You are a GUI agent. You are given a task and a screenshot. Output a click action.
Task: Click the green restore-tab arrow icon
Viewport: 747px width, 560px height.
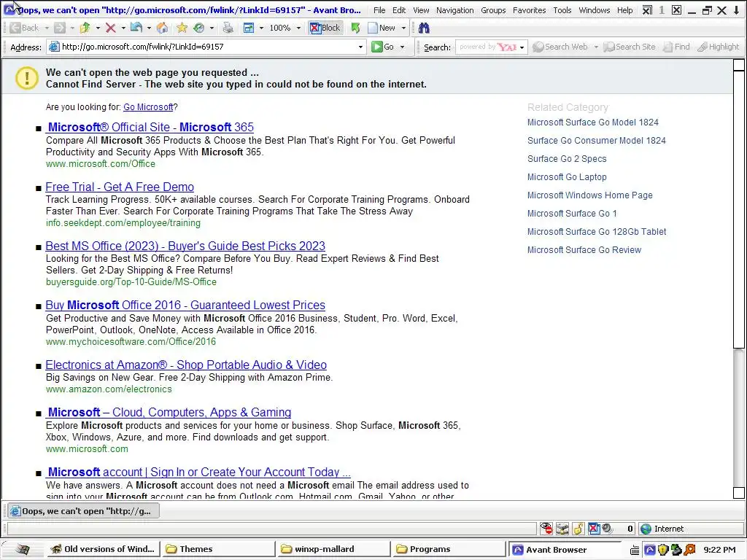(355, 28)
